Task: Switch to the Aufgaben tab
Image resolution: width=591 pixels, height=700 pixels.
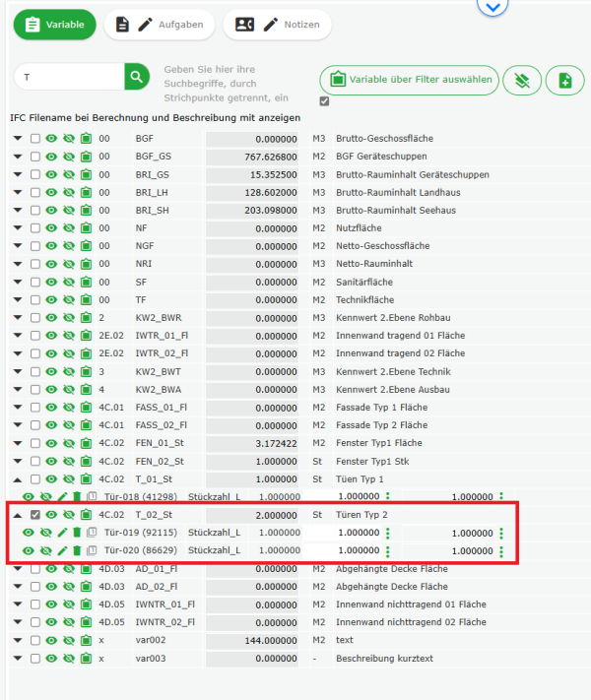Action: 159,25
